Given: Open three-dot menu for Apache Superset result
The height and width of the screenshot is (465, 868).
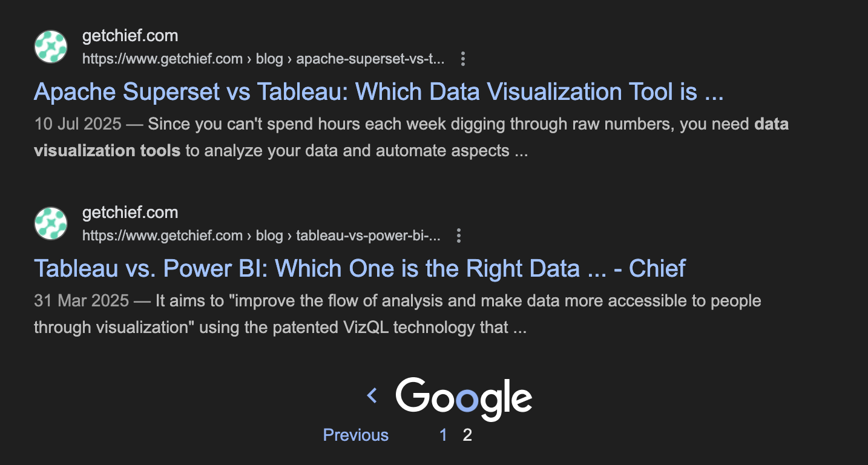Looking at the screenshot, I should click(x=463, y=59).
